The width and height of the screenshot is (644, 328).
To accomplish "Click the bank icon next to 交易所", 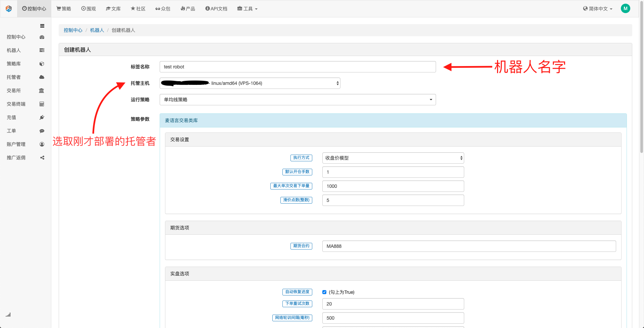I will tap(42, 91).
